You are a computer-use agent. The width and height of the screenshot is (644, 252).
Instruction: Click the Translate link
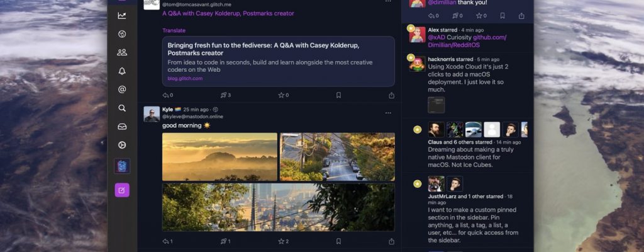[174, 30]
